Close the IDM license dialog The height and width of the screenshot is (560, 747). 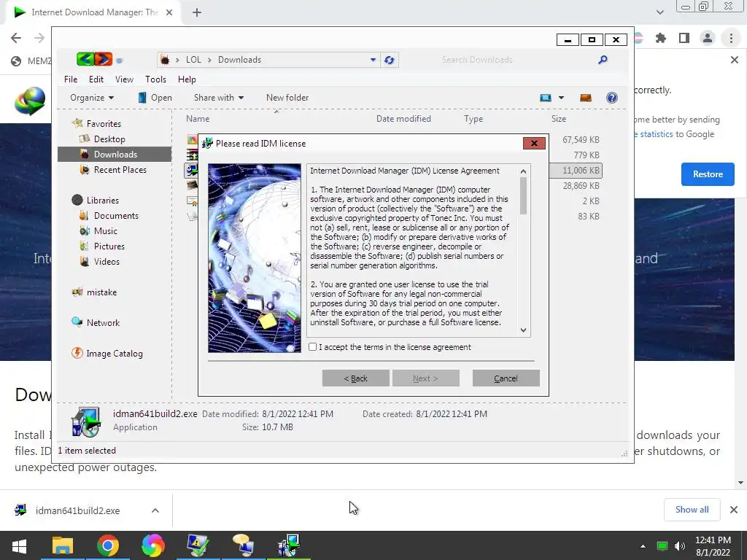tap(534, 144)
